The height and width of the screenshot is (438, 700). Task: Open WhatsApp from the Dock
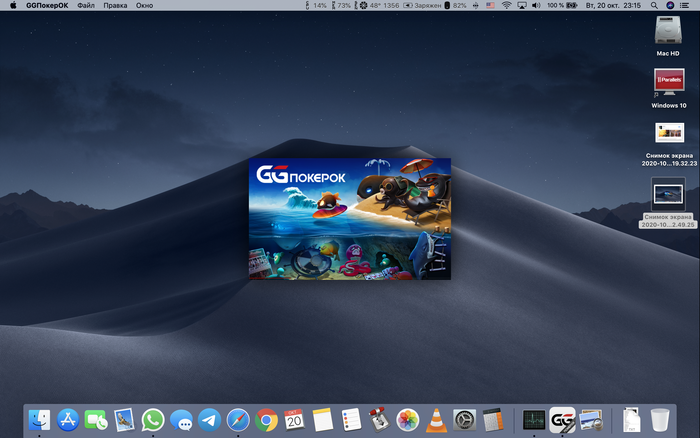click(x=153, y=420)
